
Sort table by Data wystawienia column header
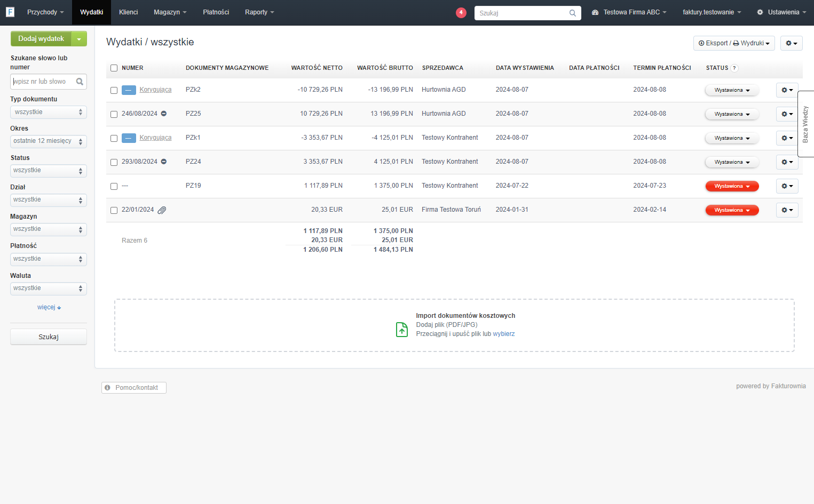525,68
